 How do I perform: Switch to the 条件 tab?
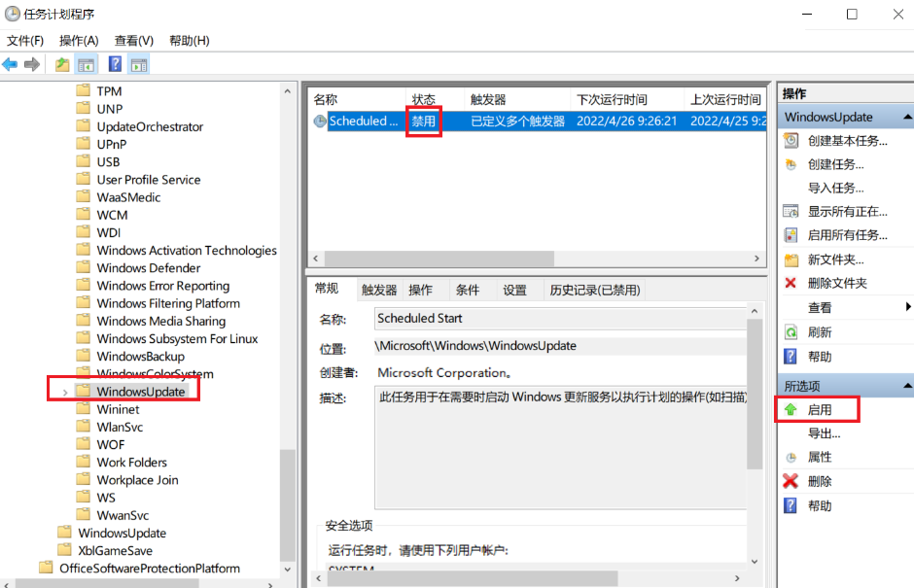pos(468,290)
